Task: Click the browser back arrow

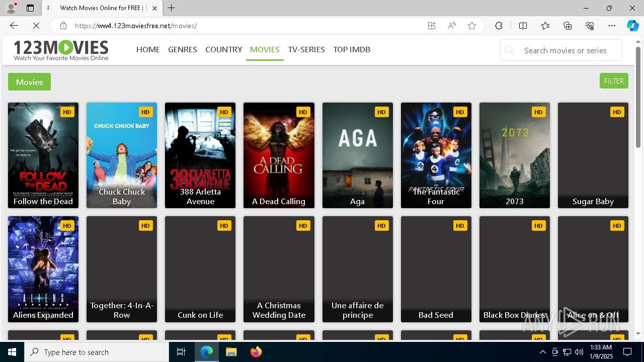Action: click(x=14, y=26)
